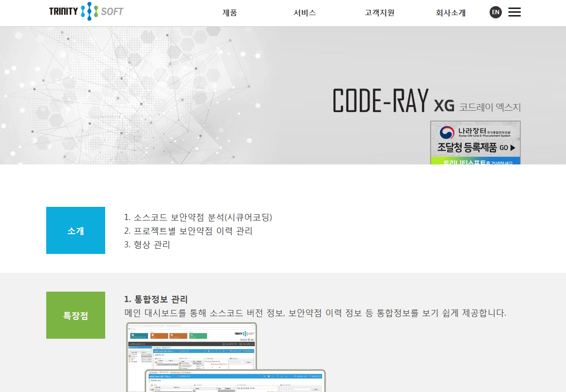Click the blue 소개 section box
Image resolution: width=566 pixels, height=392 pixels.
pos(75,230)
